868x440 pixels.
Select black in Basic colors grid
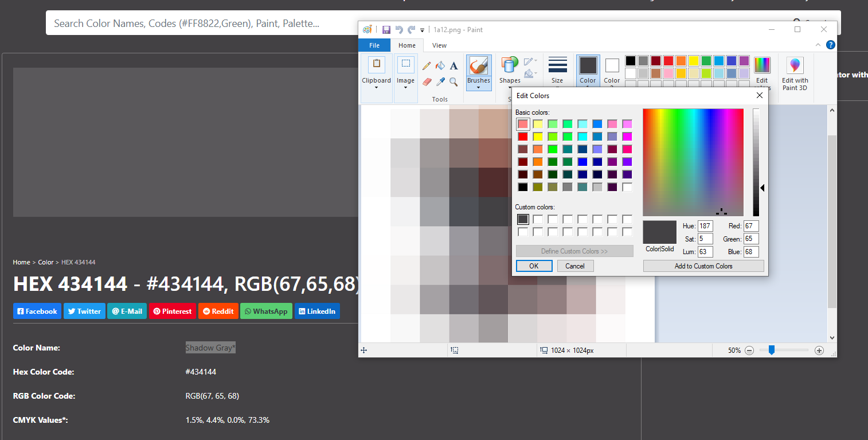(x=523, y=187)
